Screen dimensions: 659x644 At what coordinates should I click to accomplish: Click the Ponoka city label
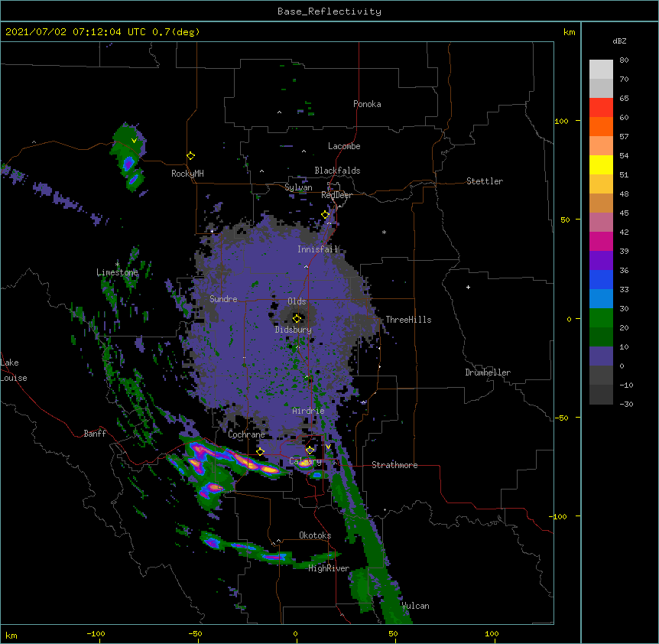[367, 104]
